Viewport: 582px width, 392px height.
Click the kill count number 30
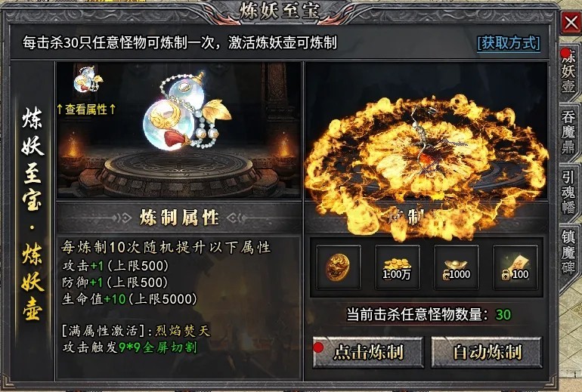click(503, 315)
